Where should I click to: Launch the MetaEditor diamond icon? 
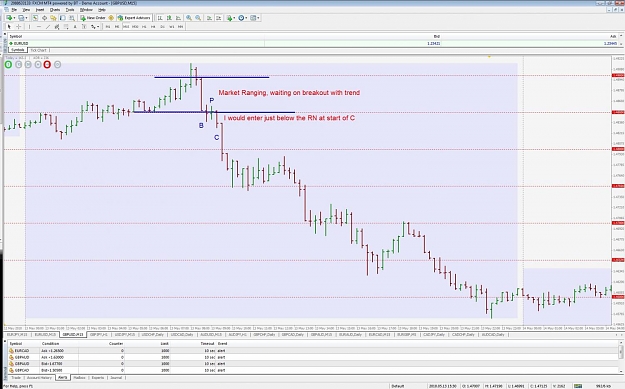tap(111, 18)
